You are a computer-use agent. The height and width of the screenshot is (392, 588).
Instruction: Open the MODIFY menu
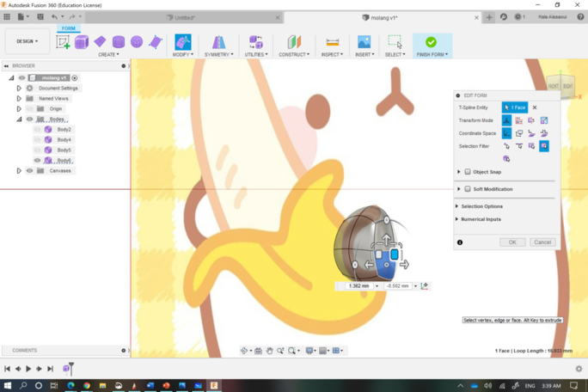pos(183,55)
